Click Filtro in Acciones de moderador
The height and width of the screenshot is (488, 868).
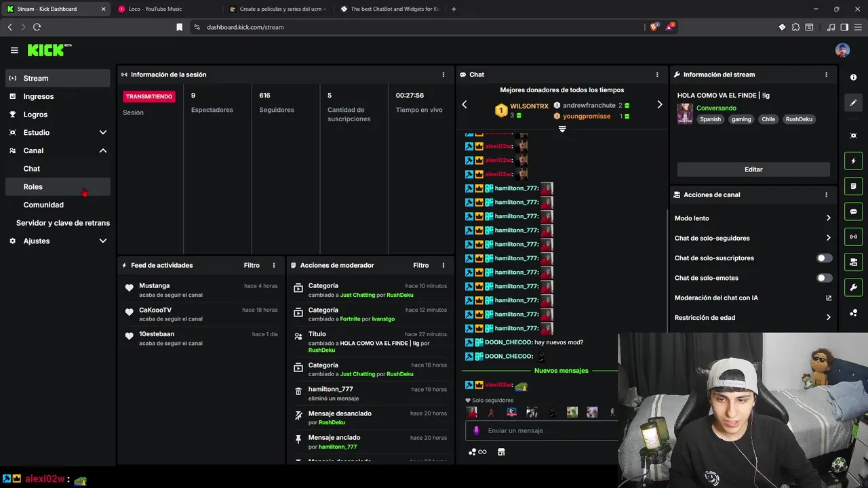click(x=421, y=265)
